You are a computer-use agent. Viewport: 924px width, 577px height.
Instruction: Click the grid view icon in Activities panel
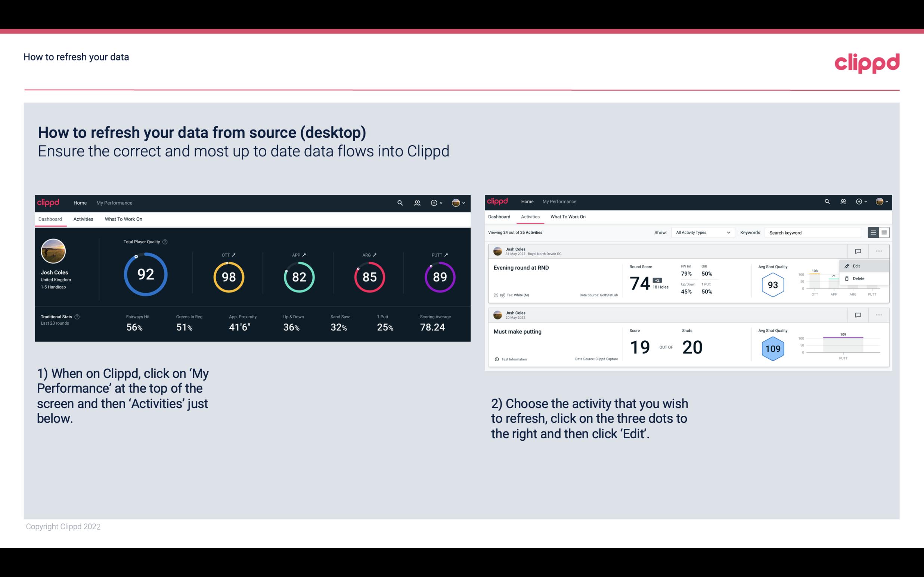pos(883,232)
